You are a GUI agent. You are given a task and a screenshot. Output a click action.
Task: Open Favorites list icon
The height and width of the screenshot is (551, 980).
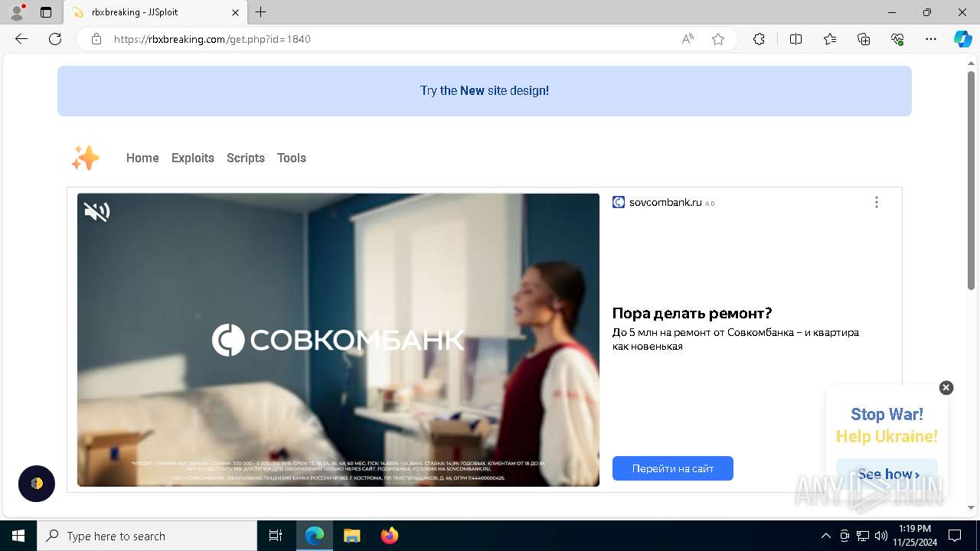[830, 39]
